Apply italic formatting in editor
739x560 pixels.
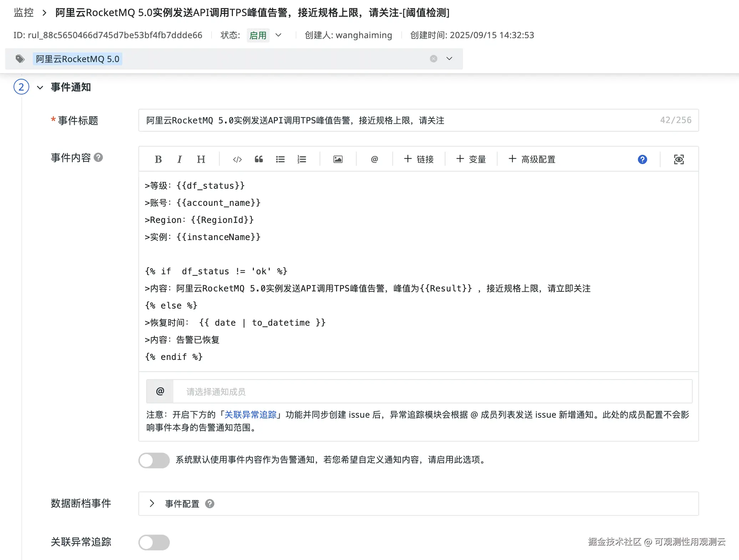pos(179,159)
